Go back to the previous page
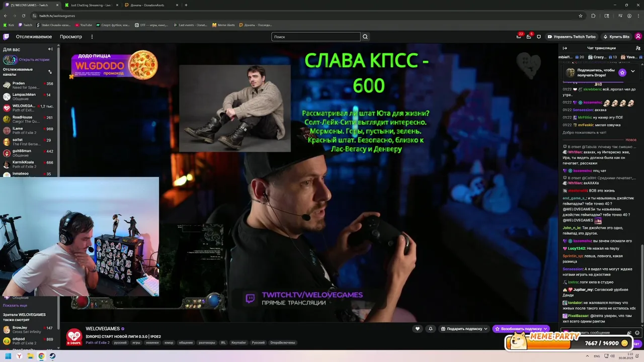 coord(5,16)
